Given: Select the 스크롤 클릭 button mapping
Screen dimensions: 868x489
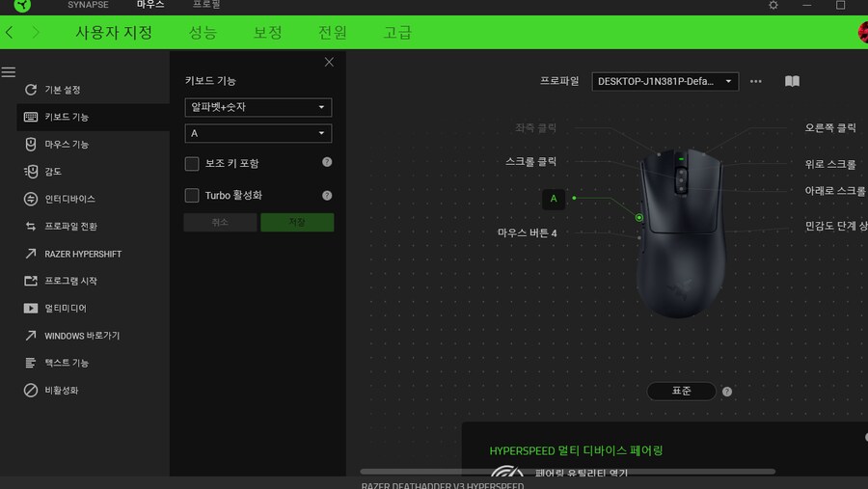Looking at the screenshot, I should click(x=530, y=162).
